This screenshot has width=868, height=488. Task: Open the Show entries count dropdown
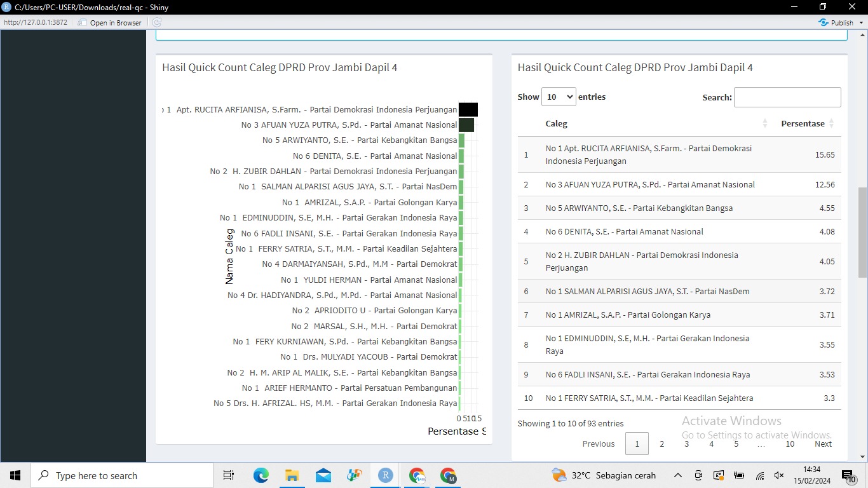click(x=559, y=97)
